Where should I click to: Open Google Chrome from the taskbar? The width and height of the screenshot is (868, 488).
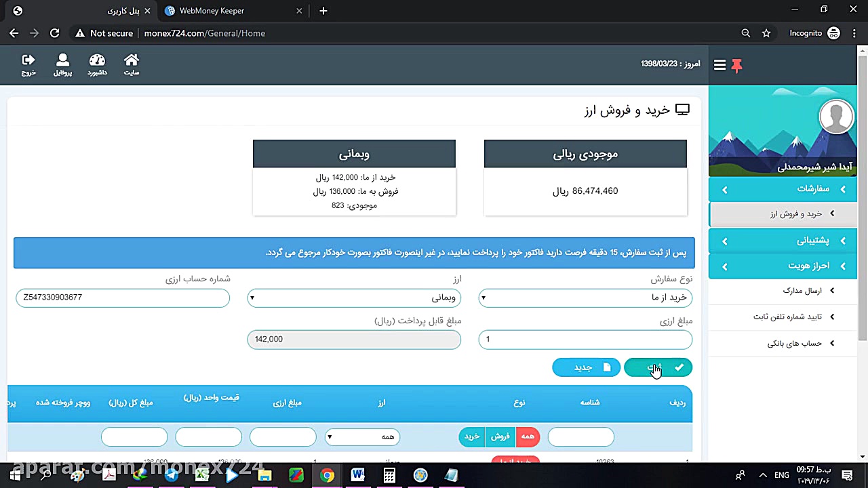(x=327, y=475)
